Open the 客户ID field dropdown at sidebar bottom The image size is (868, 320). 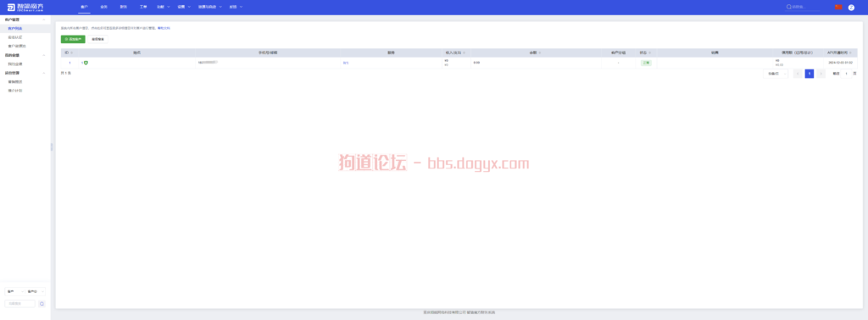point(36,291)
